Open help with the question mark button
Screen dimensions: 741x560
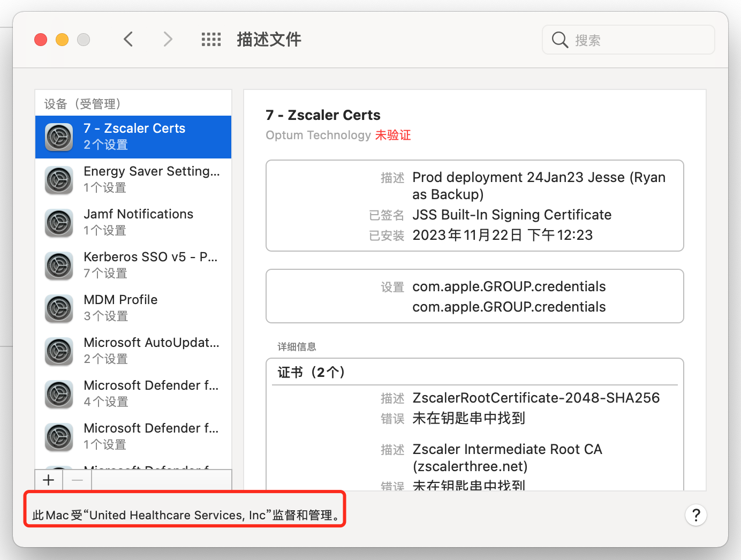pos(695,515)
